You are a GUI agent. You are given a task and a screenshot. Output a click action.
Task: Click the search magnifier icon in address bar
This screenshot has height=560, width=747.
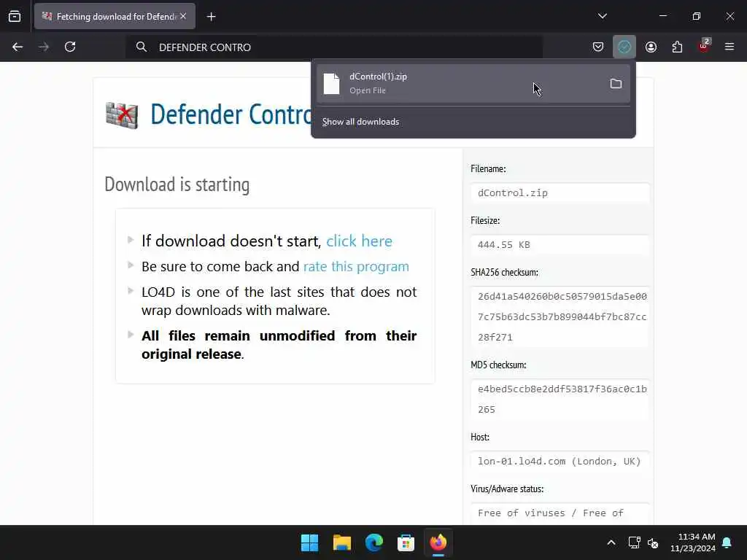141,47
